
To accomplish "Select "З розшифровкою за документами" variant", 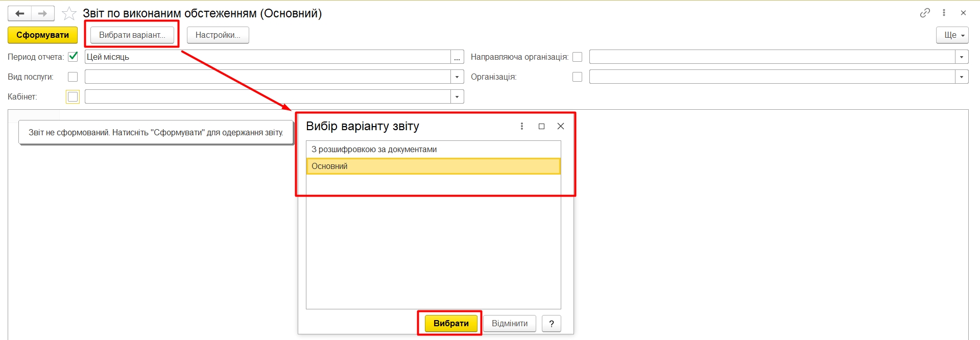I will tap(374, 150).
